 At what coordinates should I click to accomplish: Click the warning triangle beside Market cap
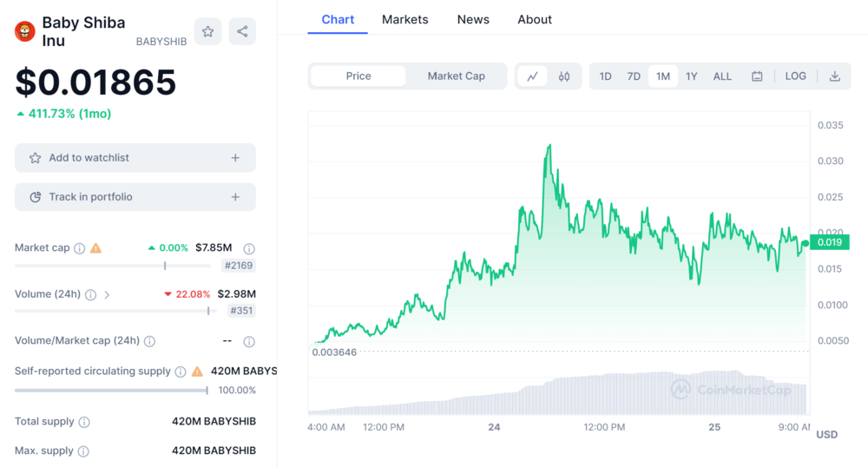[95, 248]
